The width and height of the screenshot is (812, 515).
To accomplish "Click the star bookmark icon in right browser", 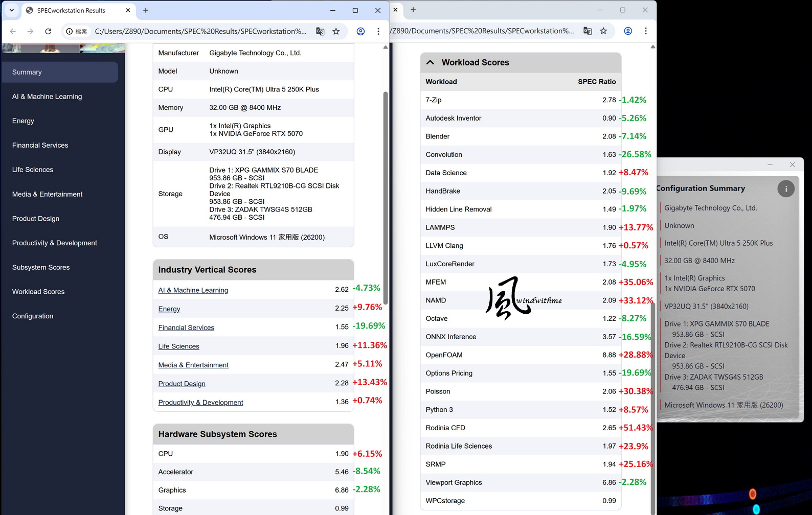I will tap(603, 31).
